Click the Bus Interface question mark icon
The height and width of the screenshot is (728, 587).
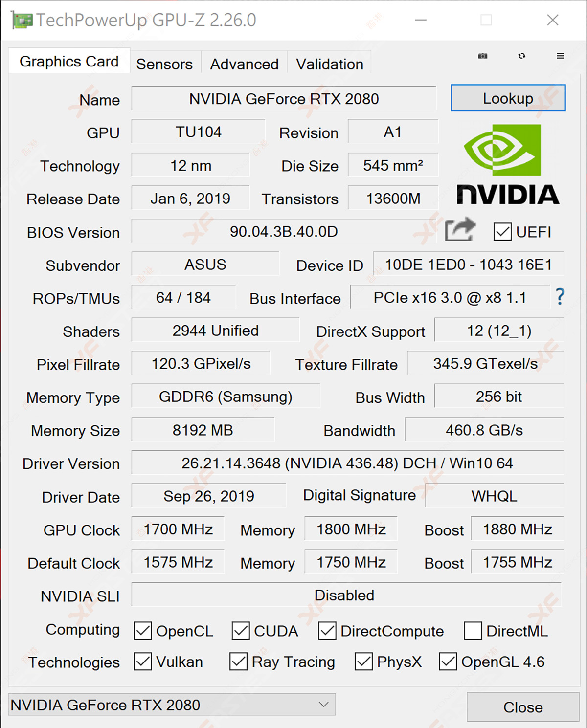[x=560, y=297]
